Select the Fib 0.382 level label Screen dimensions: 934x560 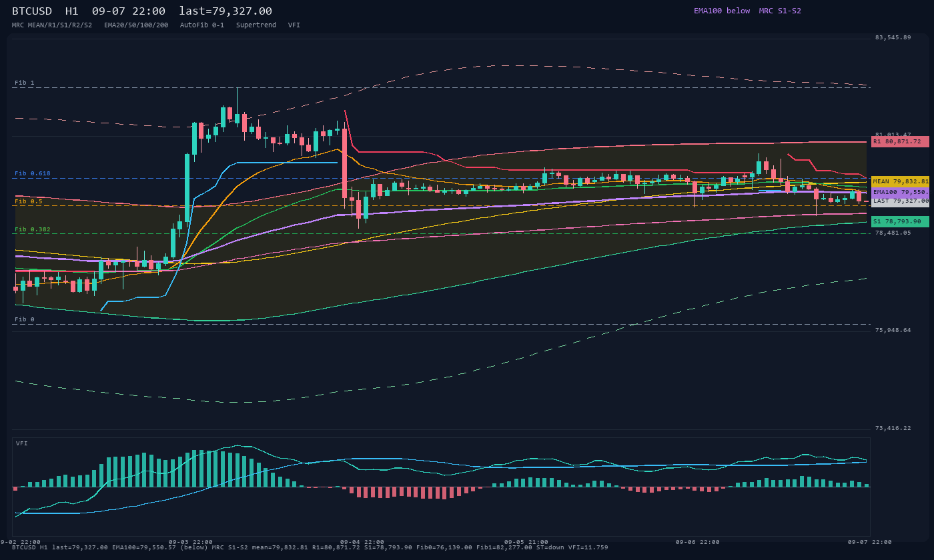coord(33,229)
